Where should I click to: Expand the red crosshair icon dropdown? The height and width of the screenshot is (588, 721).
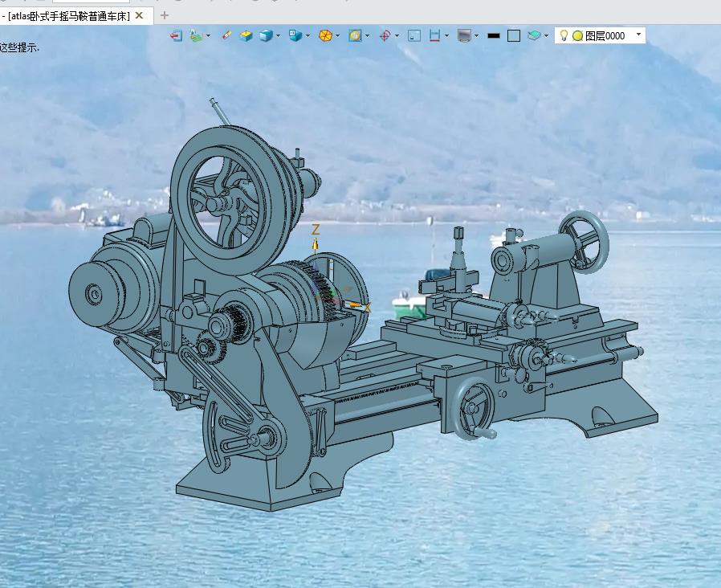397,36
